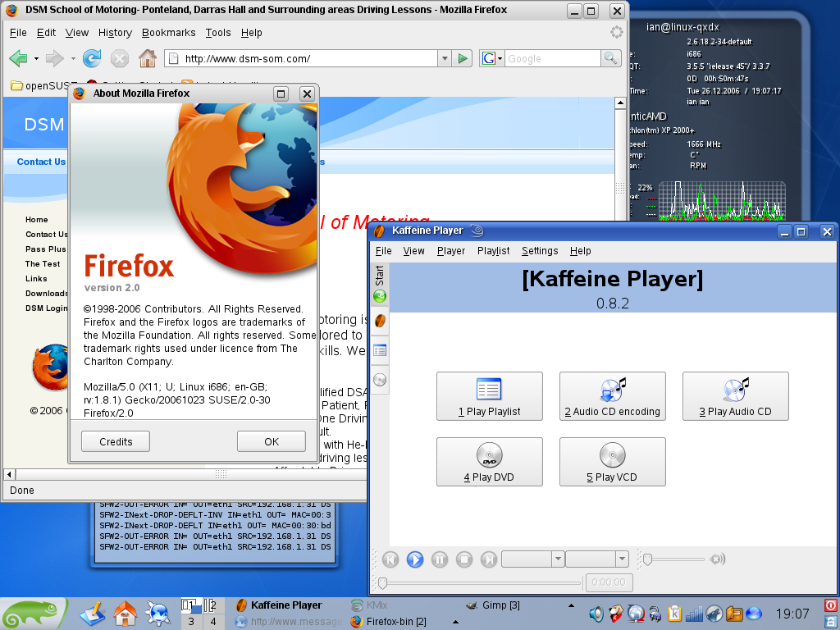Click the taskbar home folder icon

[125, 614]
